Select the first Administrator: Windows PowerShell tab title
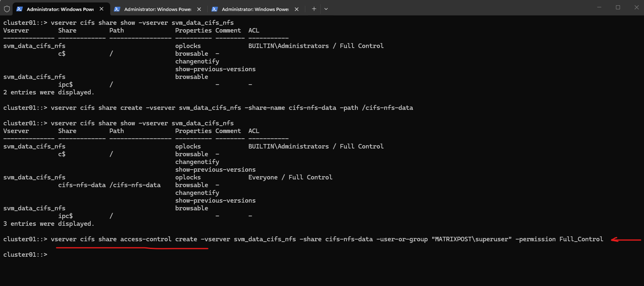 click(x=60, y=9)
